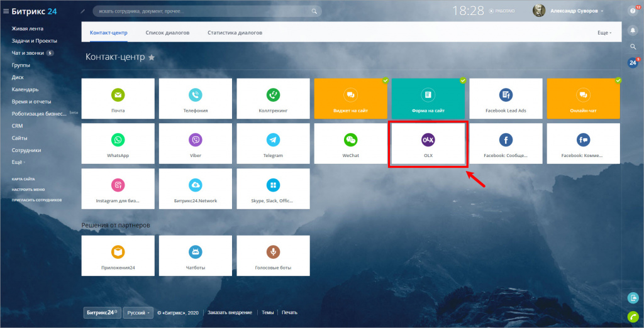This screenshot has width=644, height=328.
Task: Open the WhatsApp channel tile
Action: pyautogui.click(x=118, y=144)
